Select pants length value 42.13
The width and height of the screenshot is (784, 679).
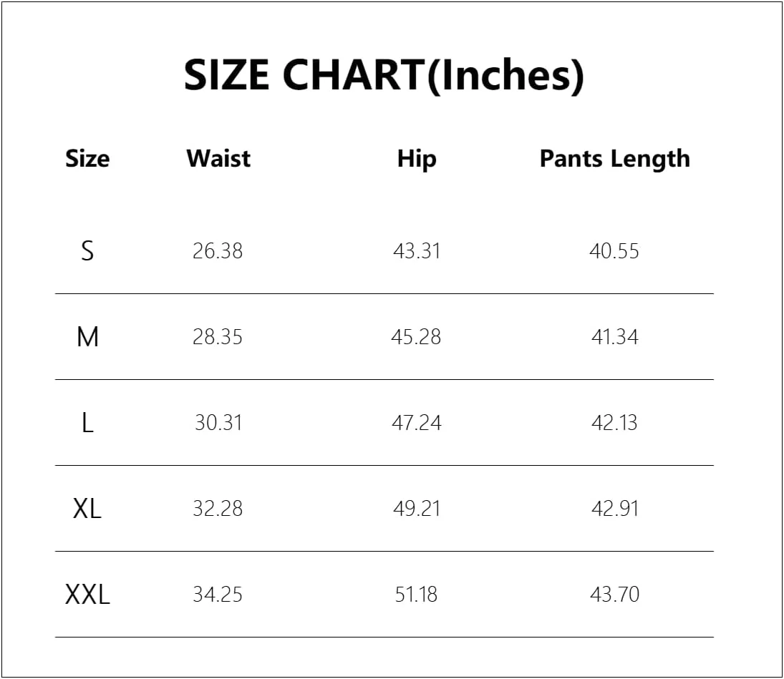pyautogui.click(x=614, y=423)
